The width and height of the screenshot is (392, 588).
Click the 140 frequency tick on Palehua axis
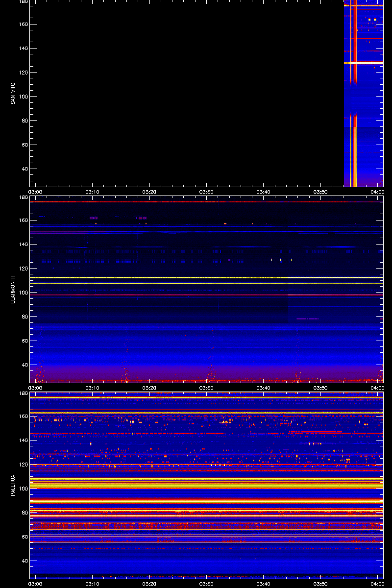23,440
